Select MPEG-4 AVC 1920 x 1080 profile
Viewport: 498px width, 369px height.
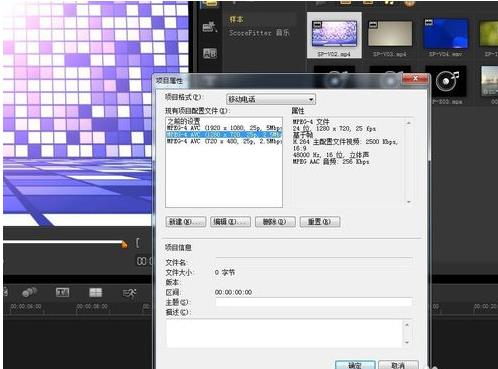pos(224,128)
